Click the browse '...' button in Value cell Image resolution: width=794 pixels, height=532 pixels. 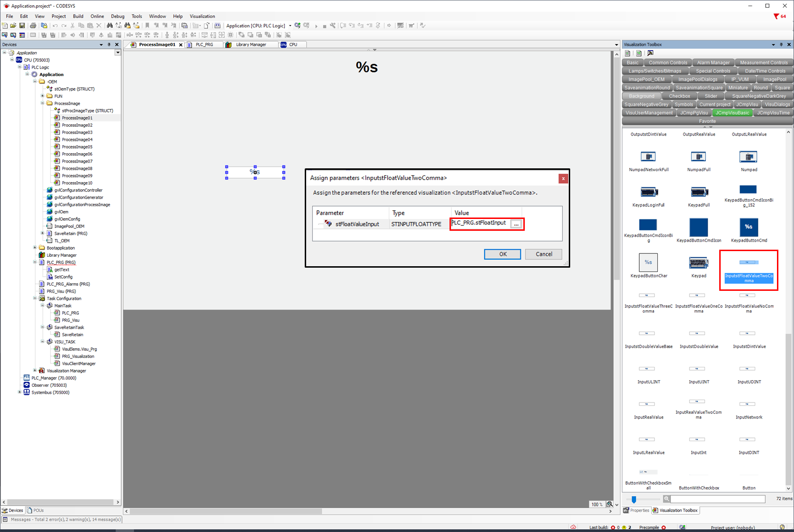[516, 224]
